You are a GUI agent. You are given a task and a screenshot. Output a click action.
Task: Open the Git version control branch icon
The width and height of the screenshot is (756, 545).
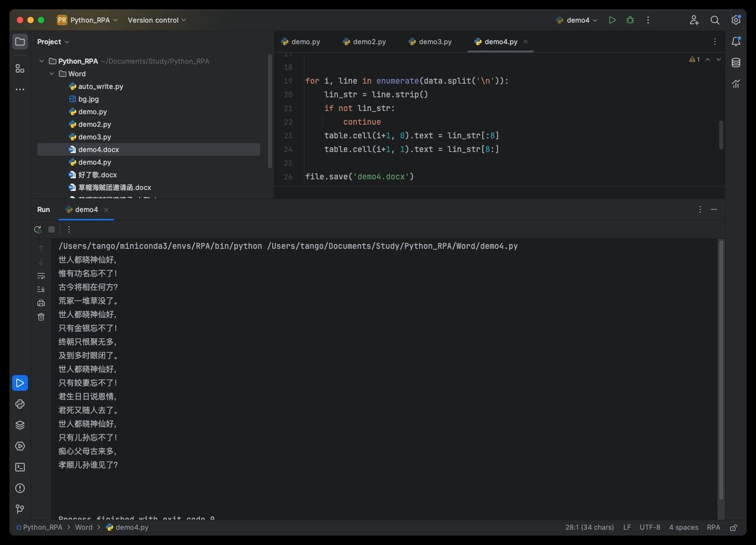20,509
